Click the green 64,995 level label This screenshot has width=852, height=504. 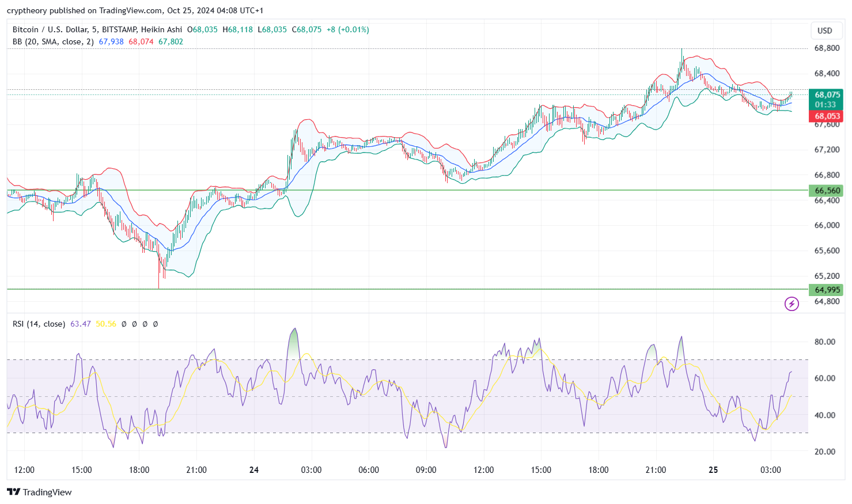(x=827, y=290)
